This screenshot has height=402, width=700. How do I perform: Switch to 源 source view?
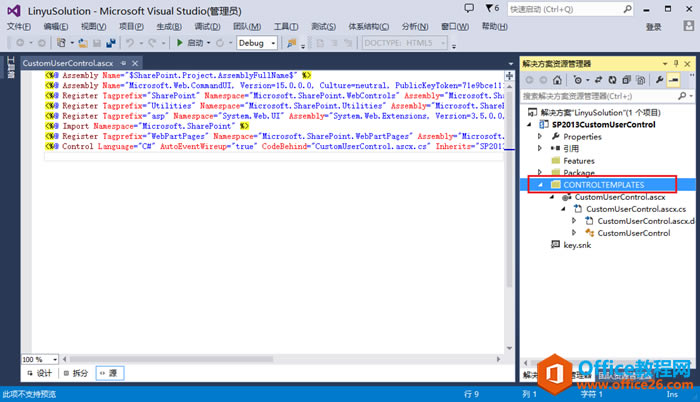[109, 373]
